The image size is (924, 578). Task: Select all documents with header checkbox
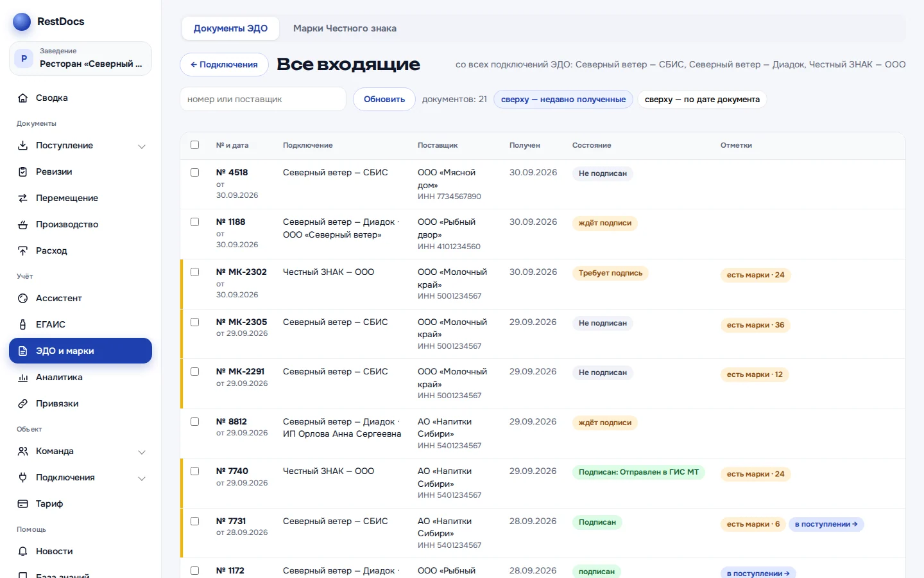coord(195,145)
